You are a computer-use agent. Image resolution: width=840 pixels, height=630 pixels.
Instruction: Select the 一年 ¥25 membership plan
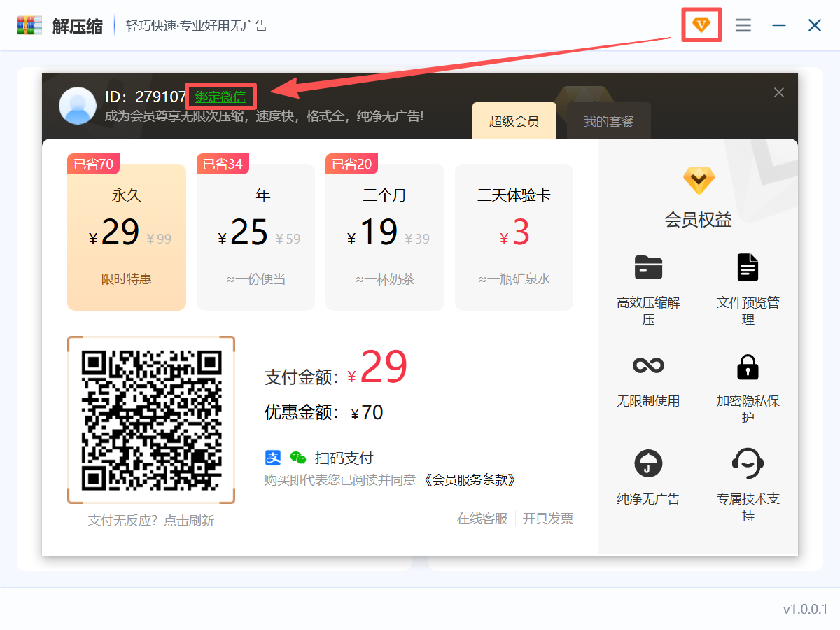point(255,237)
